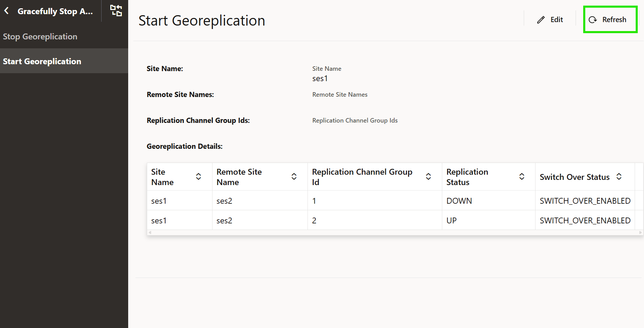The height and width of the screenshot is (328, 644).
Task: Select Stop Georeplication in the sidebar
Action: point(64,36)
